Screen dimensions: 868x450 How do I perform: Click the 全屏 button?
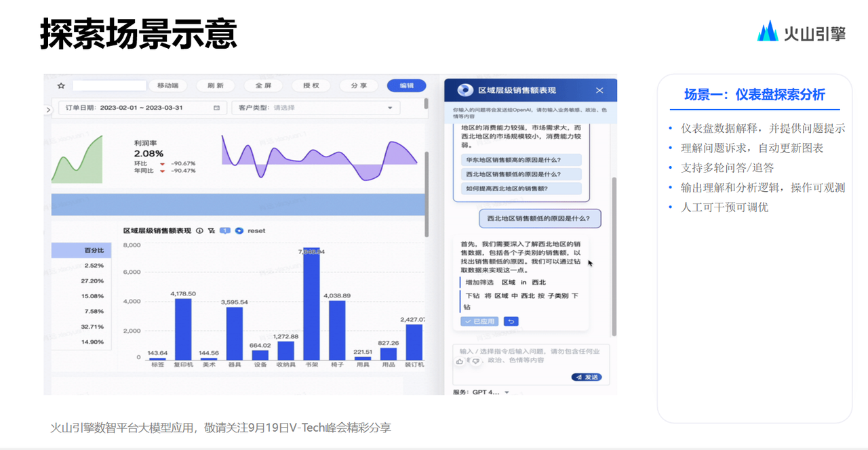263,86
